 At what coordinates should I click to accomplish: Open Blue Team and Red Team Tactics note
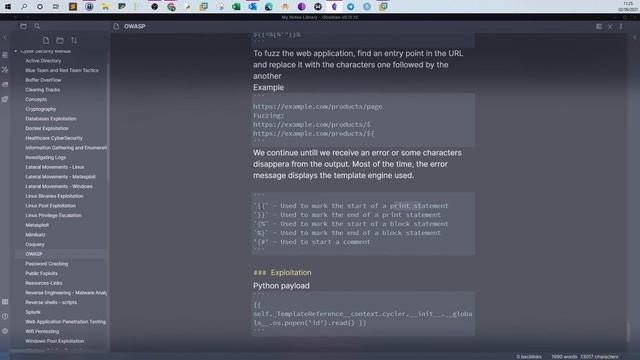62,70
